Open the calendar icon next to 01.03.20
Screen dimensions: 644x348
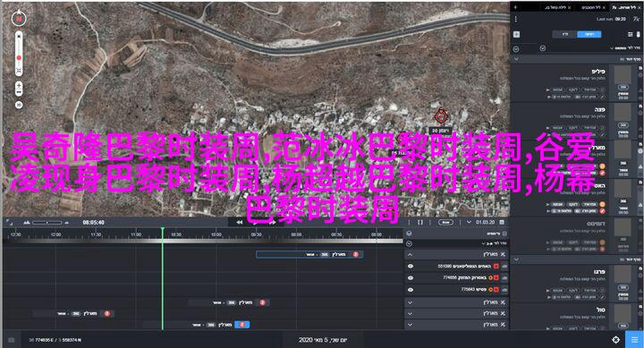[502, 222]
